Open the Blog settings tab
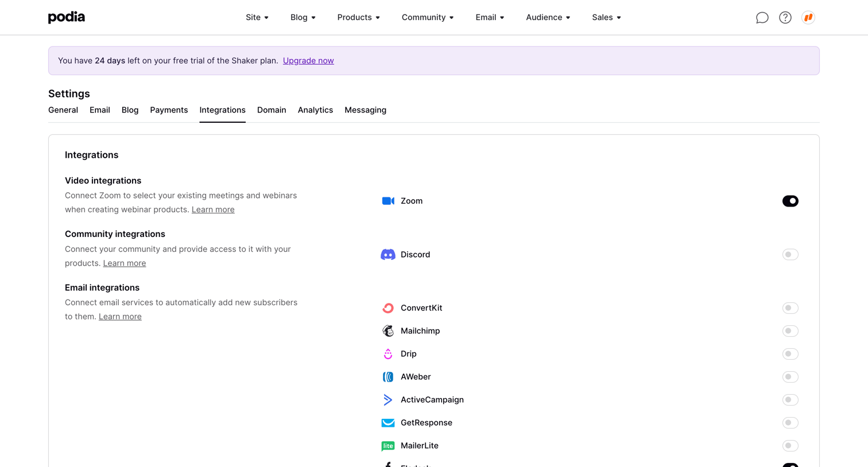Image resolution: width=868 pixels, height=467 pixels. (130, 110)
